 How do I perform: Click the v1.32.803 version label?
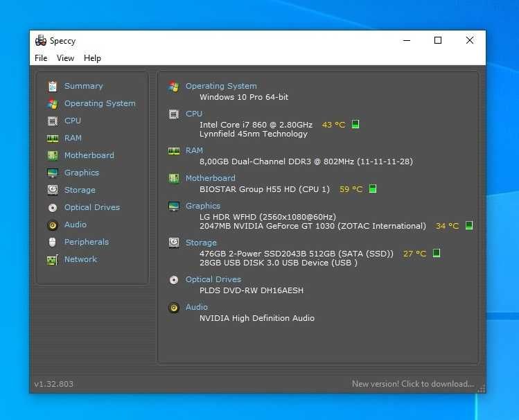(x=53, y=384)
